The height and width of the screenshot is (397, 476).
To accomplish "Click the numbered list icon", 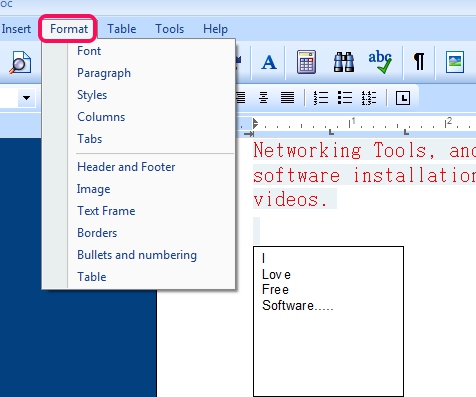I will (321, 98).
